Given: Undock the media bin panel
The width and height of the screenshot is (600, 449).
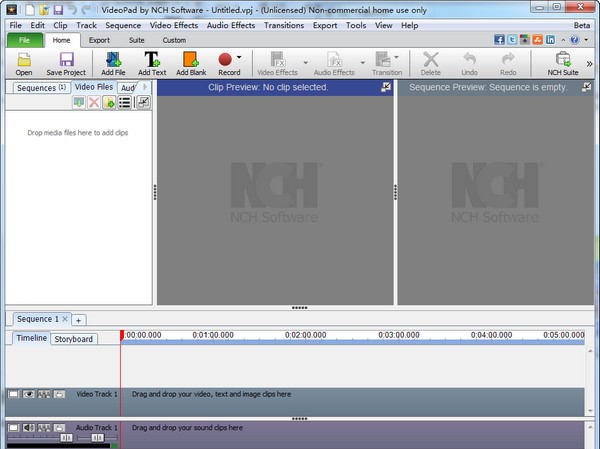Looking at the screenshot, I should (143, 102).
